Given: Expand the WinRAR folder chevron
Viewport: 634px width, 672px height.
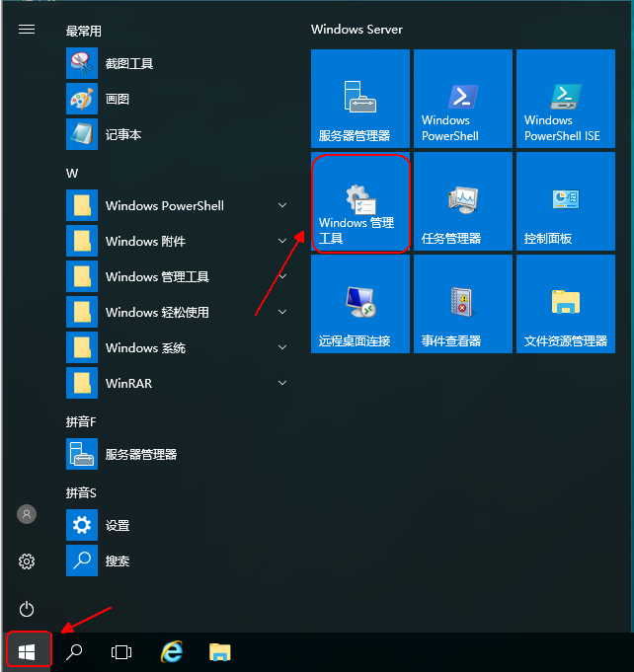Looking at the screenshot, I should point(282,383).
